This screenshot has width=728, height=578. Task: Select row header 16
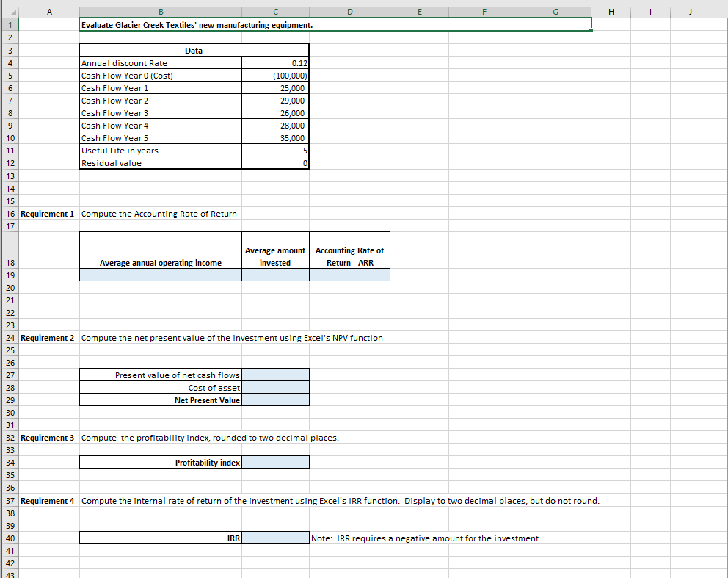pos(10,214)
